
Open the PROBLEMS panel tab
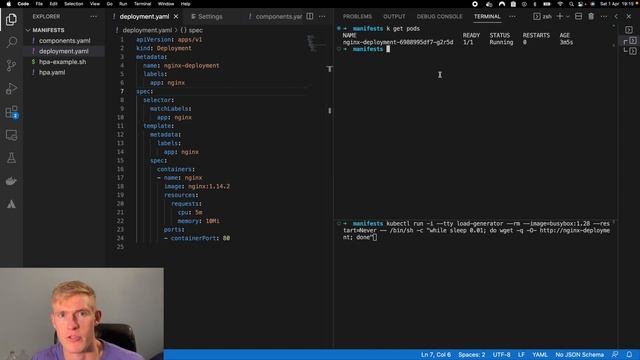(357, 16)
